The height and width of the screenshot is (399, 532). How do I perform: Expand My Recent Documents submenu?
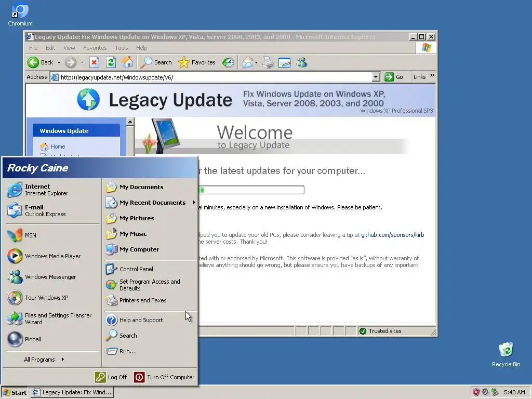(x=150, y=203)
